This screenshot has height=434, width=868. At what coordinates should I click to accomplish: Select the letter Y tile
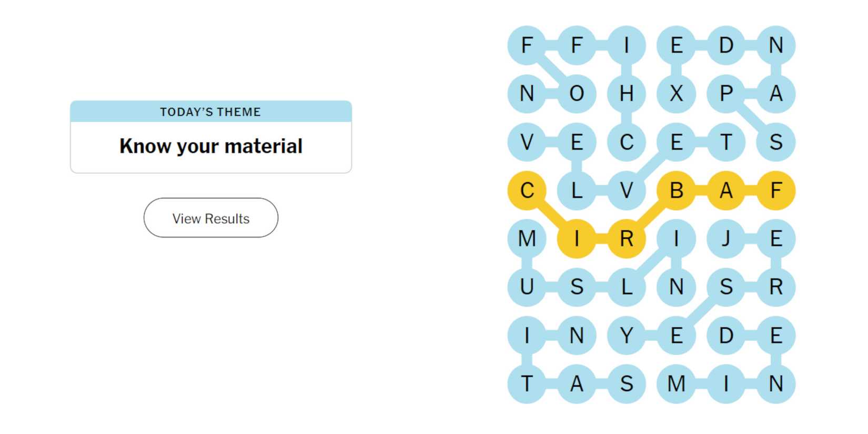(x=626, y=336)
